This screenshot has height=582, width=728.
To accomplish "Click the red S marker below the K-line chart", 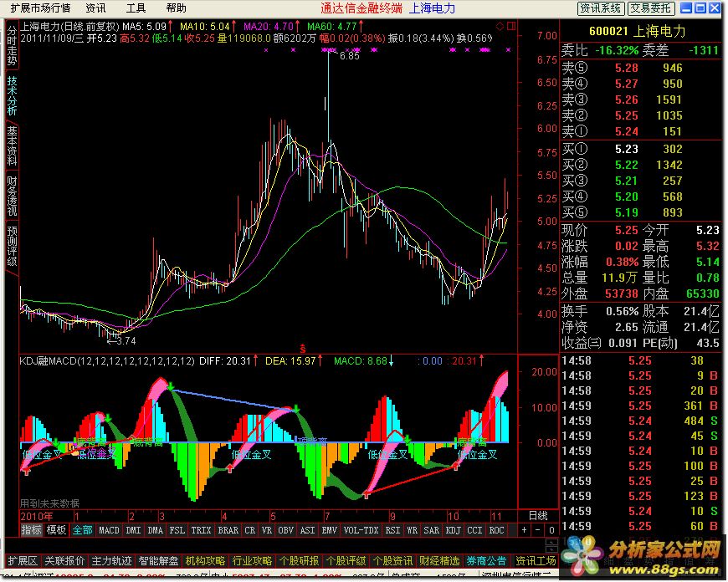I will point(303,349).
